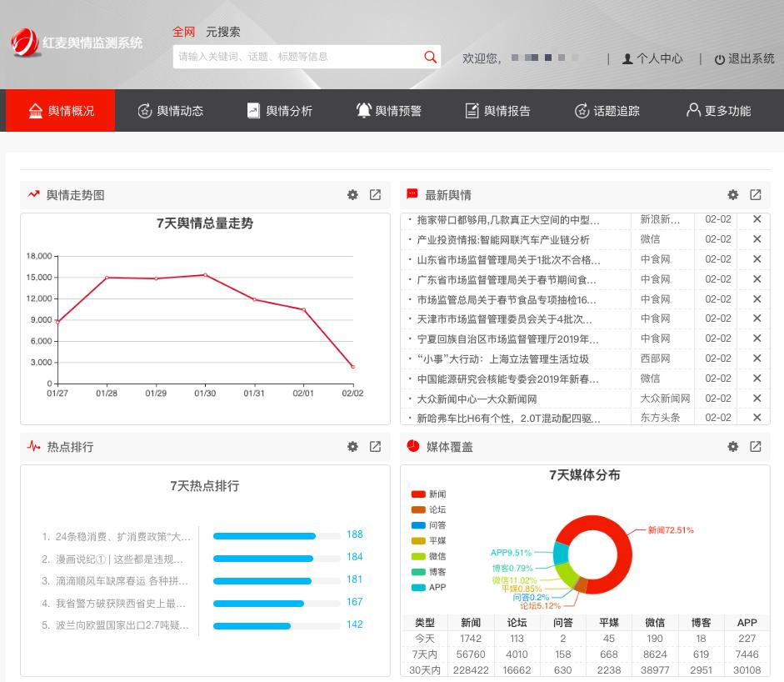This screenshot has height=682, width=784.
Task: Click the gear icon on 最新舆情 panel
Action: 732,195
